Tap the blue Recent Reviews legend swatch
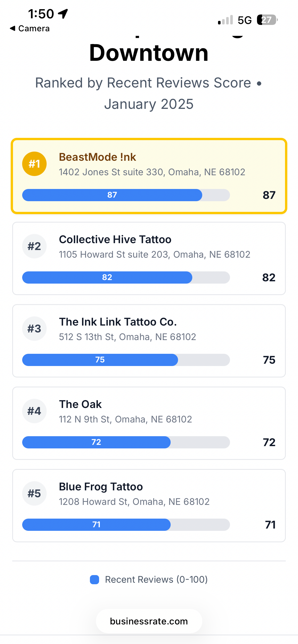Image resolution: width=298 pixels, height=644 pixels. [x=94, y=580]
